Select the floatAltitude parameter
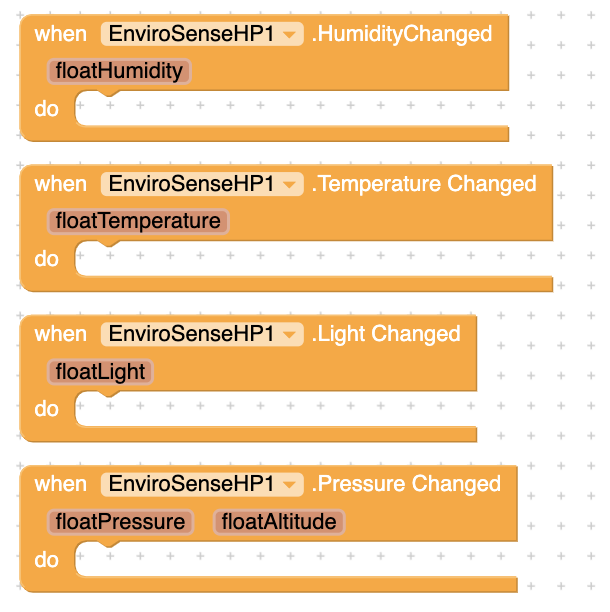This screenshot has width=610, height=612. pos(279,522)
